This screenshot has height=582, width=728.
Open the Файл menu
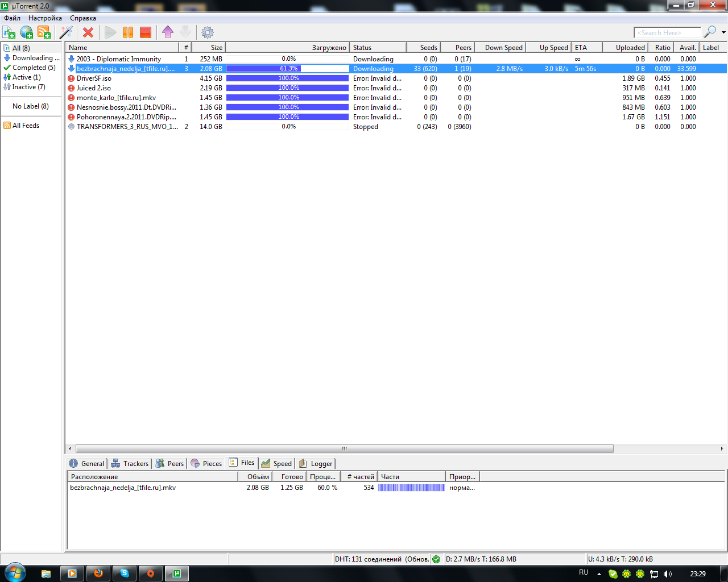tap(12, 18)
